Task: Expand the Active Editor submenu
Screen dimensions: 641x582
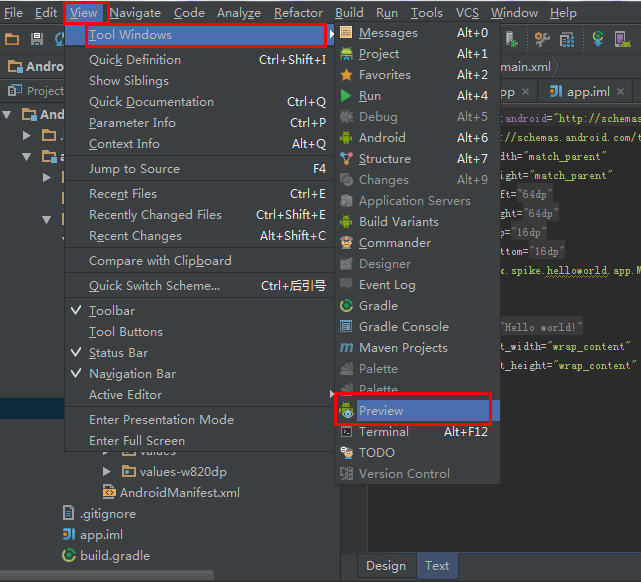Action: [x=199, y=395]
